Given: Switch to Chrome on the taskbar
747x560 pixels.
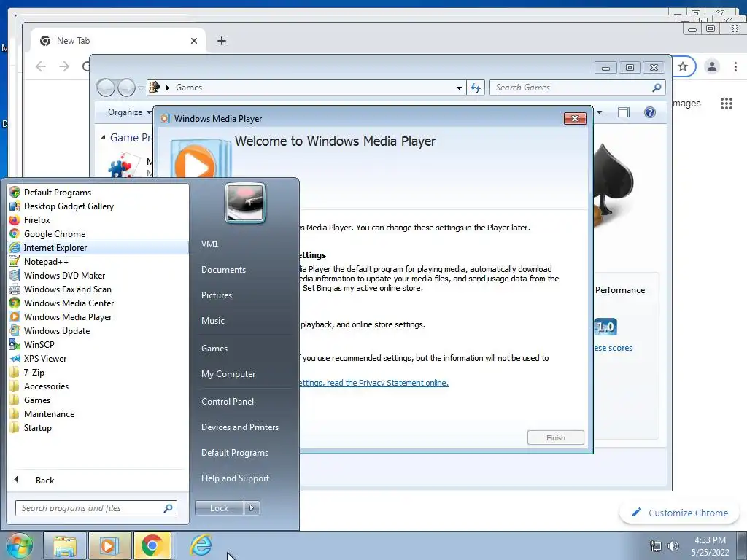Looking at the screenshot, I should 152,545.
